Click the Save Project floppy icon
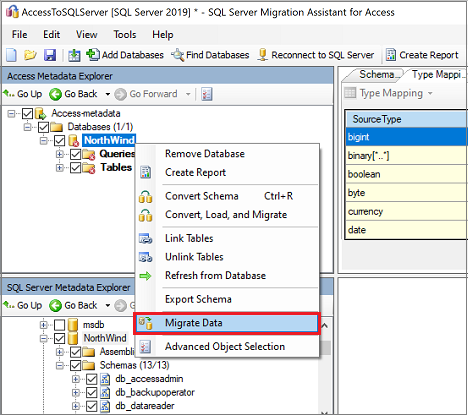The width and height of the screenshot is (468, 415). coord(50,55)
